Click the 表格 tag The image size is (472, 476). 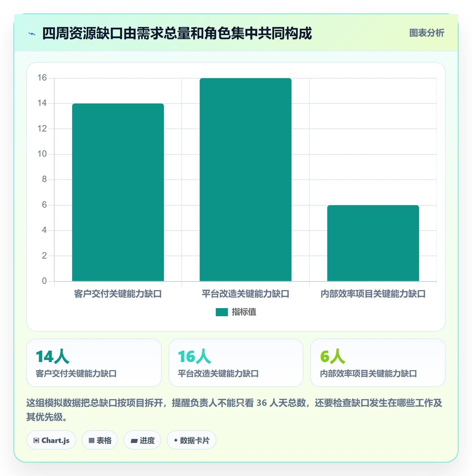(x=100, y=440)
